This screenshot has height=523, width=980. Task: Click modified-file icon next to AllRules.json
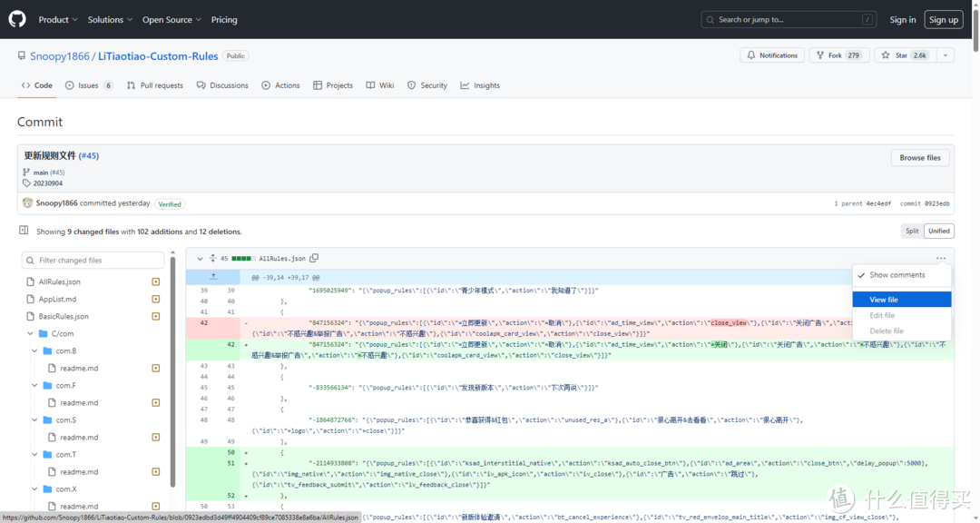point(156,282)
